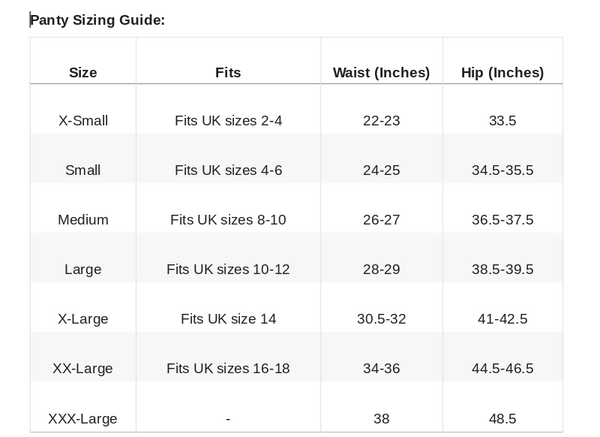Click the 24-25 waist cell
This screenshot has height=437, width=600.
click(x=381, y=170)
